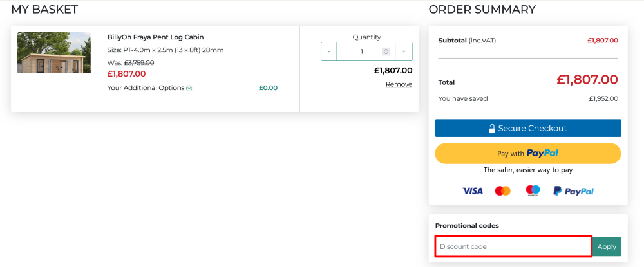The image size is (644, 267).
Task: Remove the log cabin from basket
Action: pyautogui.click(x=399, y=84)
